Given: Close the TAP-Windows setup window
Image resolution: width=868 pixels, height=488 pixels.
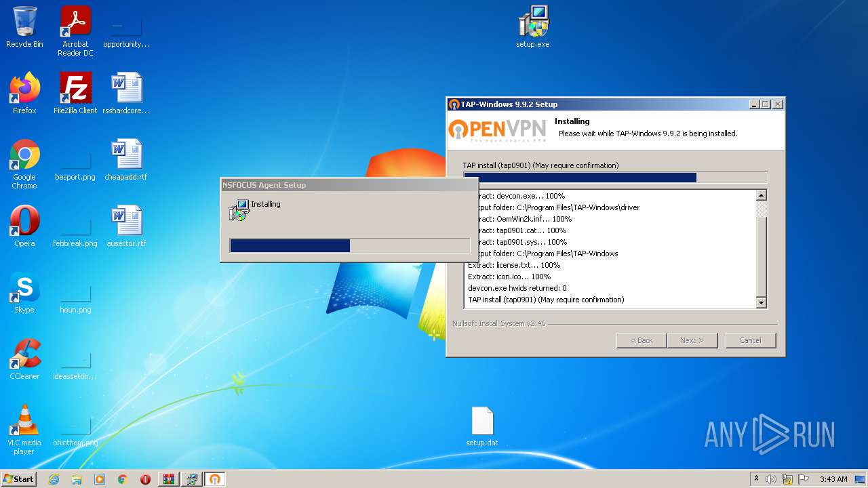Looking at the screenshot, I should pyautogui.click(x=778, y=104).
